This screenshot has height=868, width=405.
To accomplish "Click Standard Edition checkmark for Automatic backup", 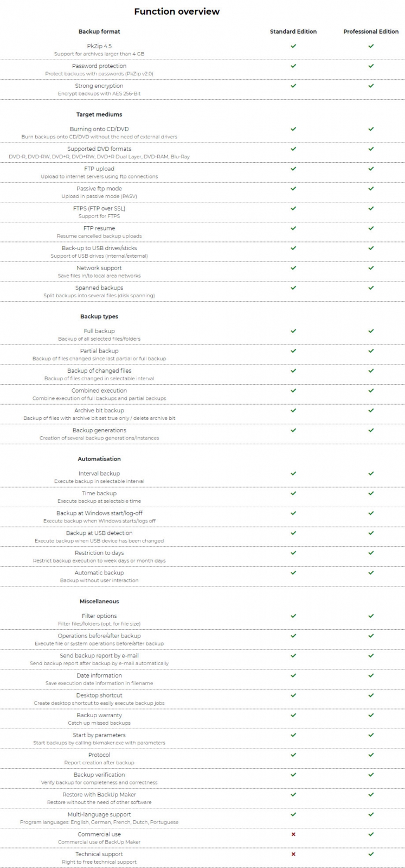I will click(293, 573).
